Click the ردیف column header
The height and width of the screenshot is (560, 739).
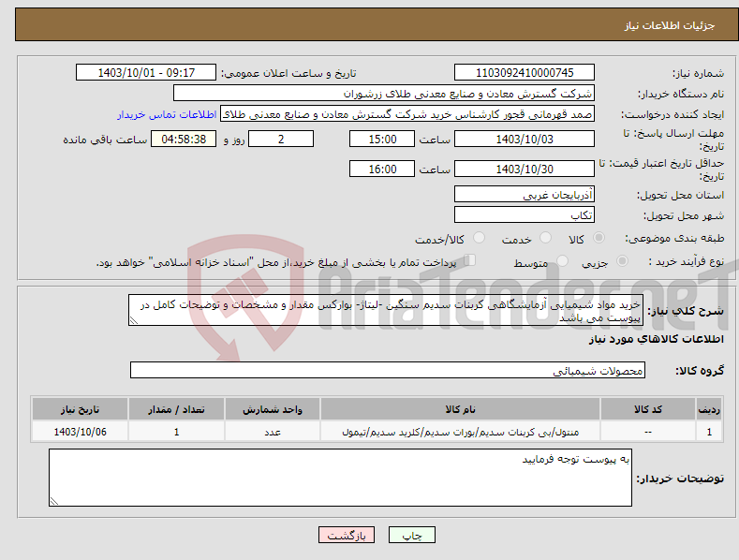pos(709,409)
